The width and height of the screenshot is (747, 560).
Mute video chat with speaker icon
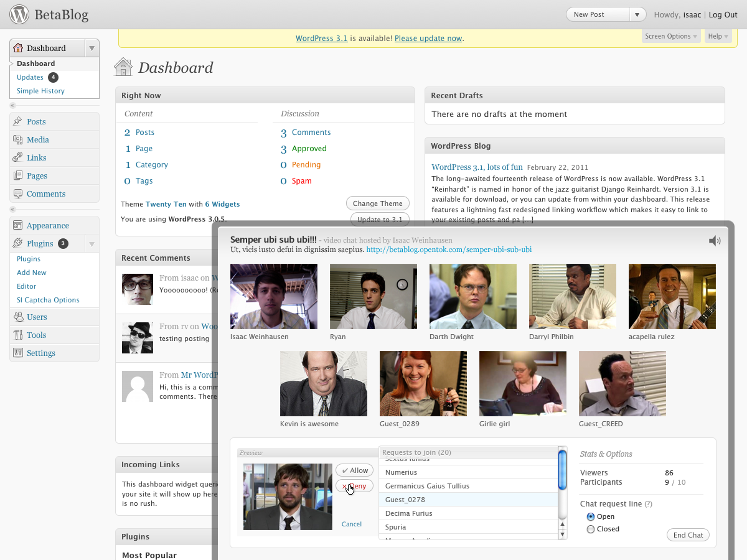(715, 241)
